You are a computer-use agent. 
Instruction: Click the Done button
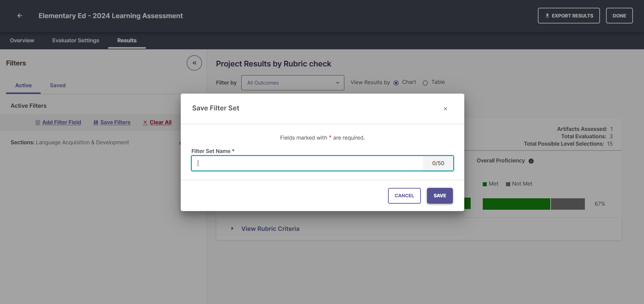619,16
